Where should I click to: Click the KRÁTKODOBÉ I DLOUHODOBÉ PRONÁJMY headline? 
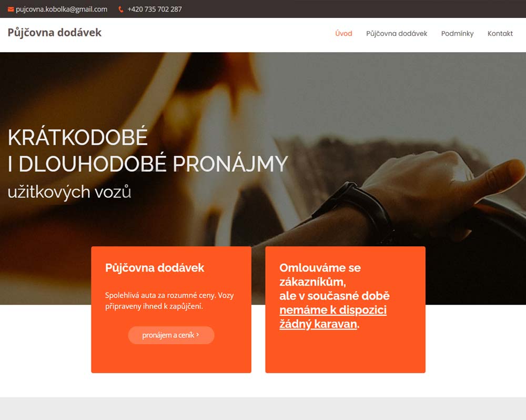coord(148,150)
